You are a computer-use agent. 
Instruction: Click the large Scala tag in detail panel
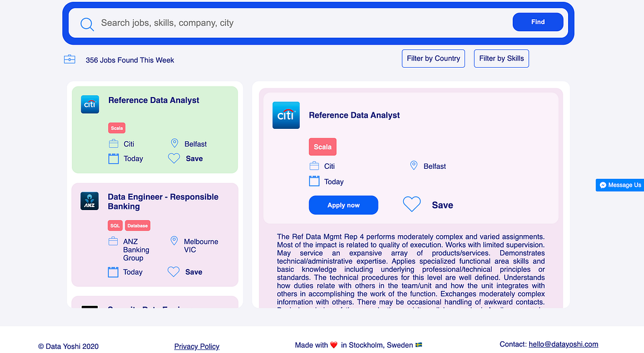tap(323, 147)
